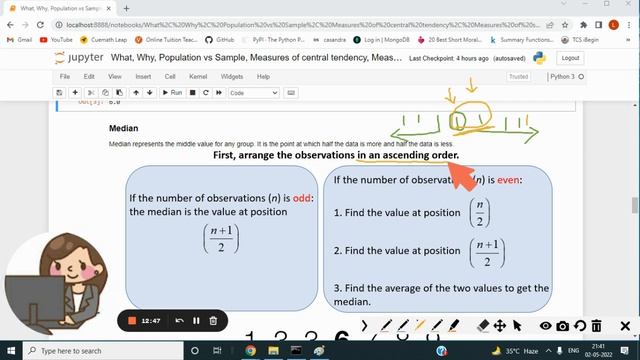The width and height of the screenshot is (640, 360).
Task: Open the Chrome profile avatar
Action: pos(613,25)
